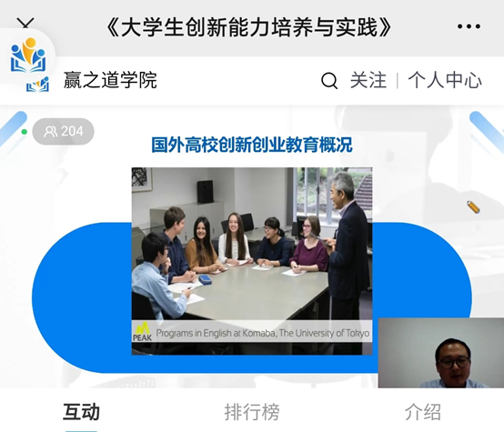
Task: Tap the slide heading 国外高校创新创业教育概况
Action: (x=252, y=145)
